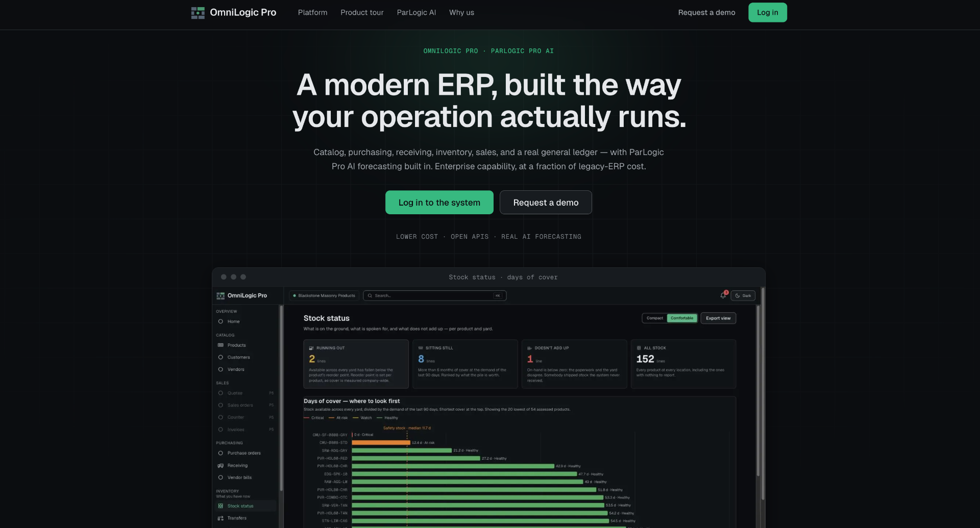Screen dimensions: 980x528
Task: Click the Export view button
Action: pyautogui.click(x=718, y=318)
